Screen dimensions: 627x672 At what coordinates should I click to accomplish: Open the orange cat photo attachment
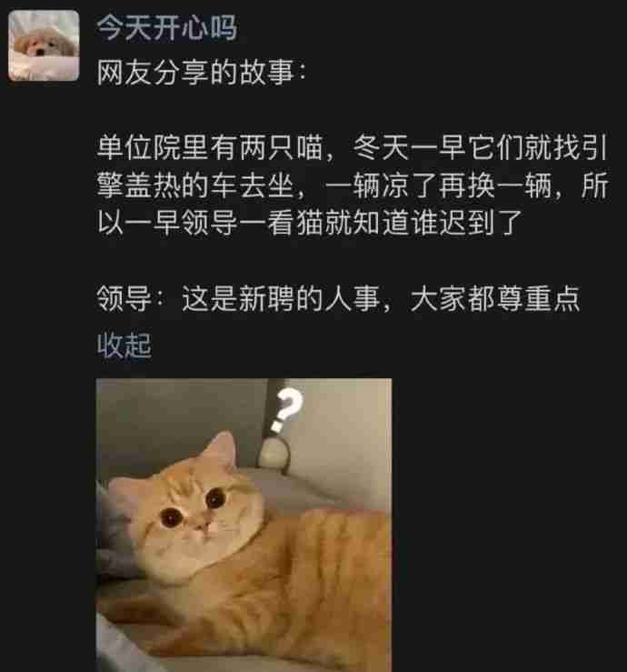(x=244, y=525)
